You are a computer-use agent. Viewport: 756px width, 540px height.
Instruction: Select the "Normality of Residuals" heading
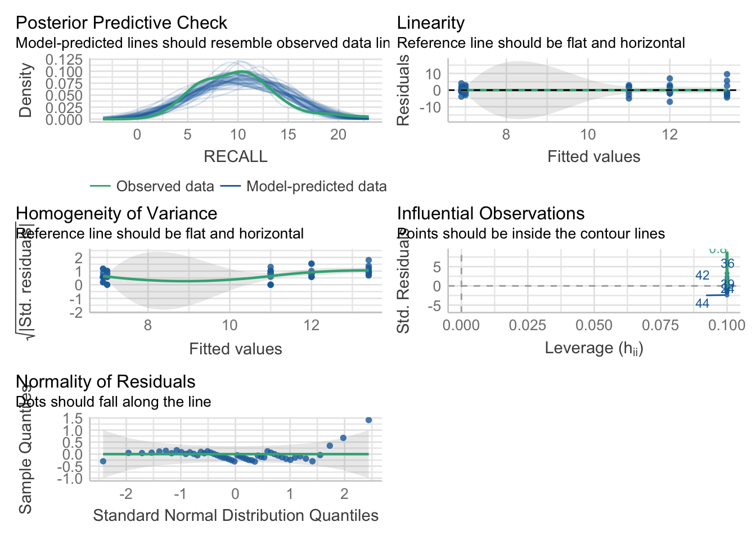tap(106, 382)
